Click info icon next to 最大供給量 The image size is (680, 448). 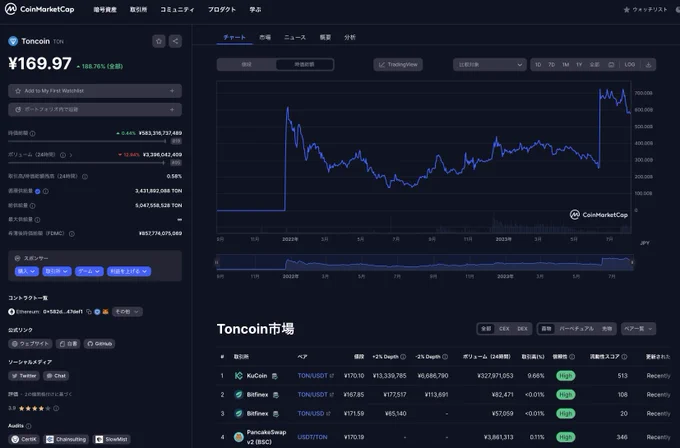37,220
